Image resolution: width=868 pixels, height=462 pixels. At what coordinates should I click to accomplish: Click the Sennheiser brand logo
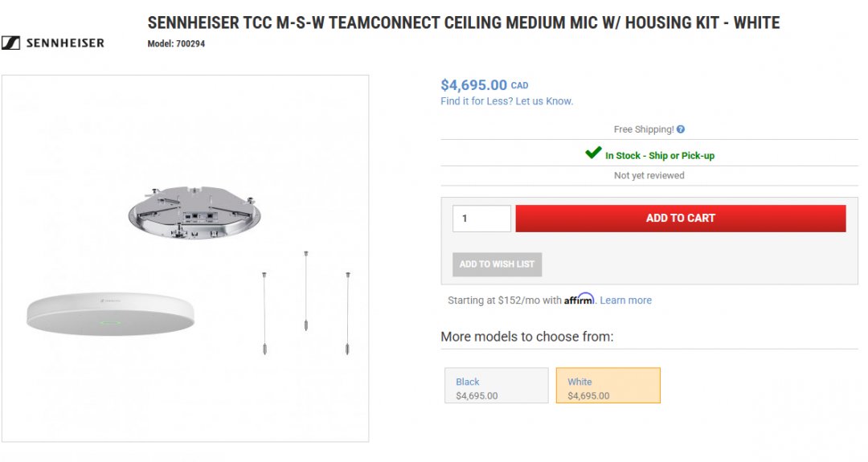pos(53,43)
